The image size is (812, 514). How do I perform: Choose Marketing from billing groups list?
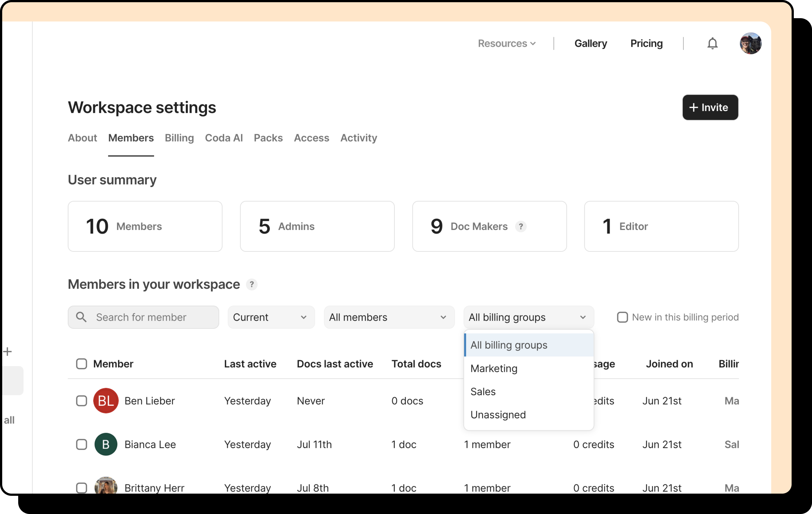(494, 368)
